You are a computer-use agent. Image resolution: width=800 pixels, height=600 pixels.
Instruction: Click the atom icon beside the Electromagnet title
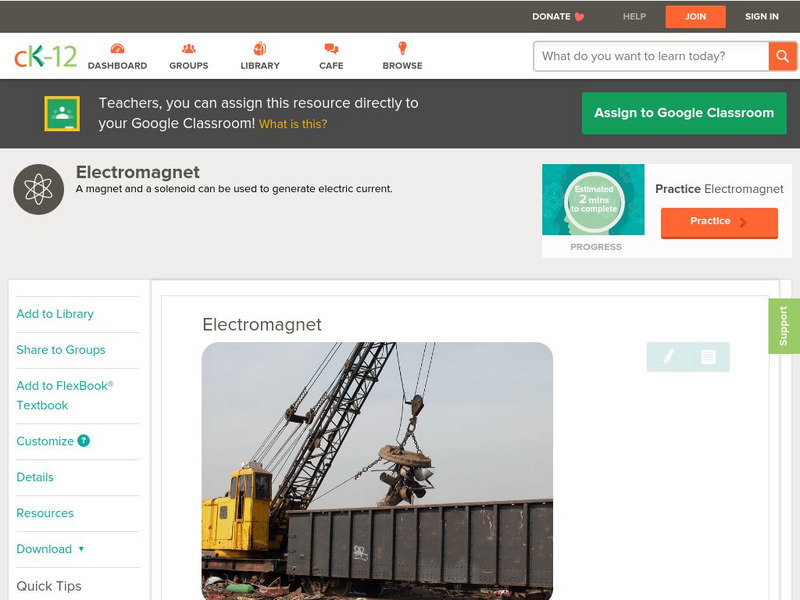(x=38, y=189)
